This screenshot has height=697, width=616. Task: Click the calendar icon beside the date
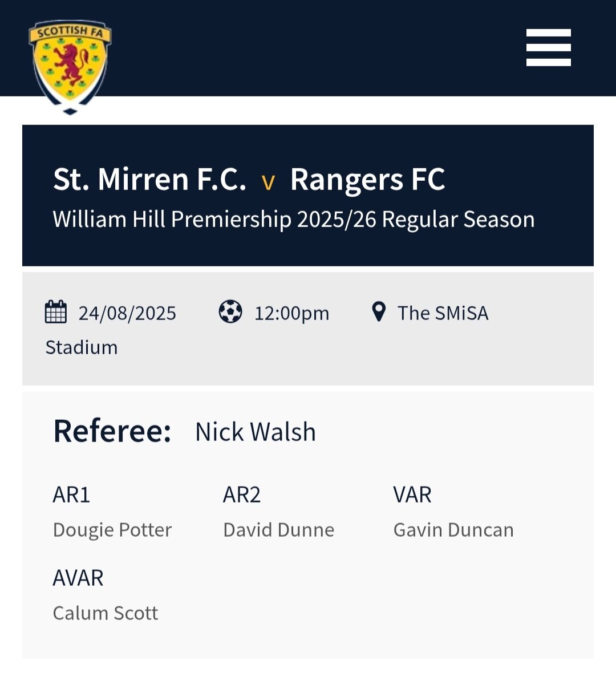click(56, 312)
